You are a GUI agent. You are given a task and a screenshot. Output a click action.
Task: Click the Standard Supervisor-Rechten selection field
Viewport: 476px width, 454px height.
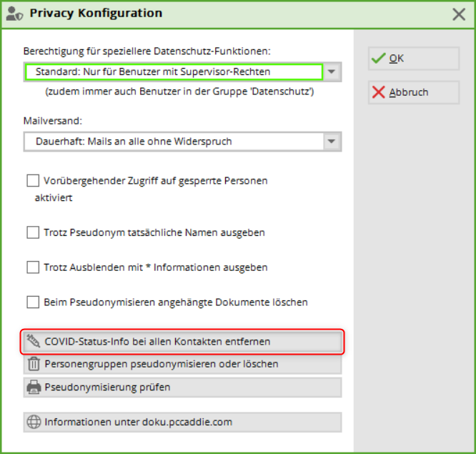(x=173, y=72)
